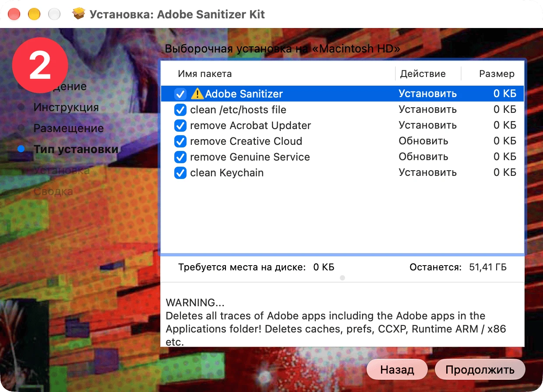Image resolution: width=543 pixels, height=392 pixels.
Task: Click the Требуется места на диске label
Action: [x=242, y=267]
